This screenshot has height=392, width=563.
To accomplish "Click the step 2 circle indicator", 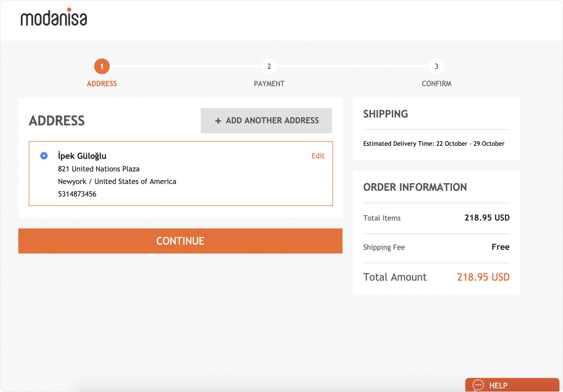I will click(x=269, y=66).
